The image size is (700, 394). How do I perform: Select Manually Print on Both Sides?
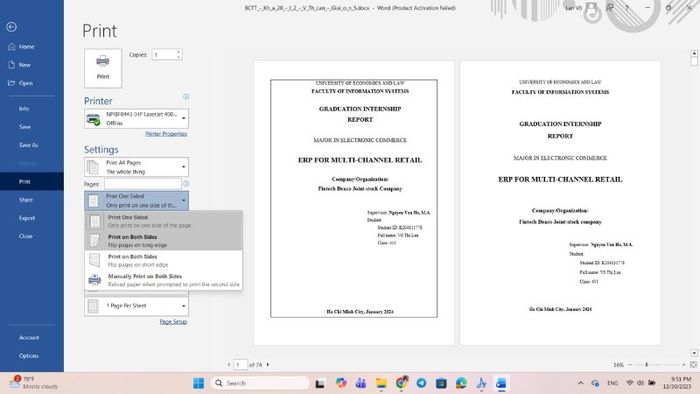pos(163,280)
